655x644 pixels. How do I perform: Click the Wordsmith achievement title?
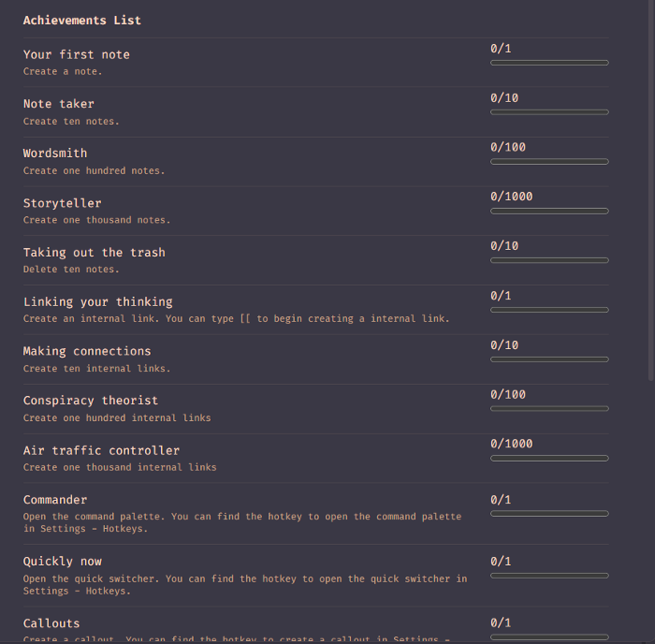(55, 154)
